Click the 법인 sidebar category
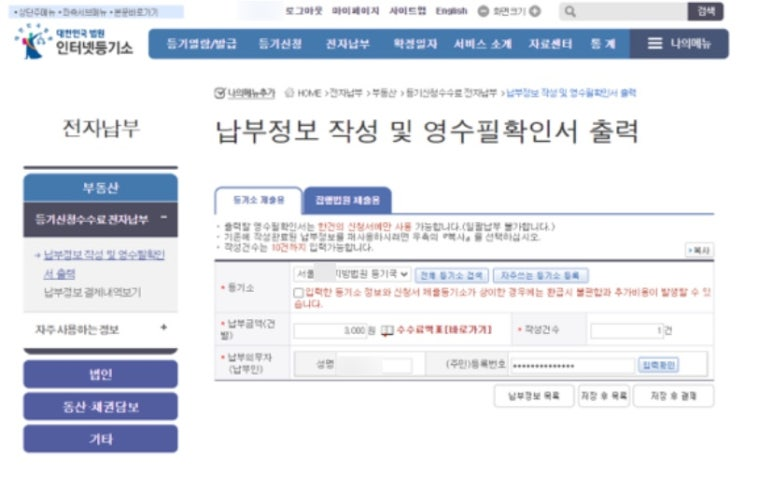 click(101, 374)
